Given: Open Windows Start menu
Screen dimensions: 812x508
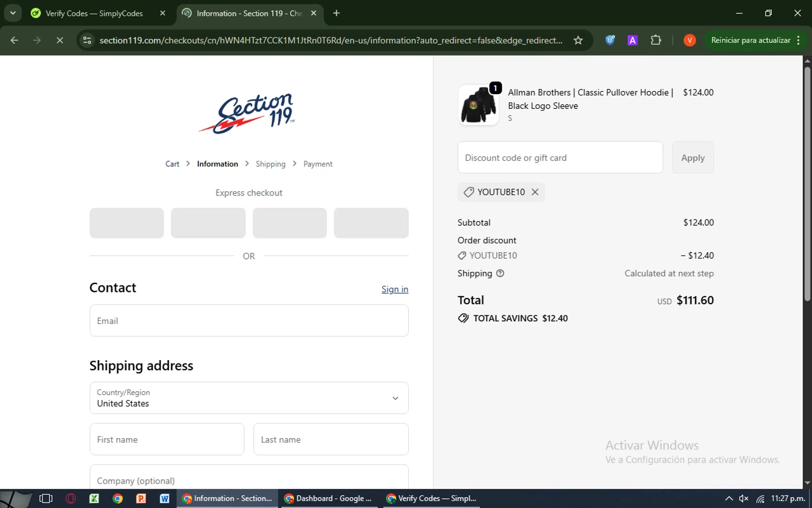Looking at the screenshot, I should coord(15,498).
